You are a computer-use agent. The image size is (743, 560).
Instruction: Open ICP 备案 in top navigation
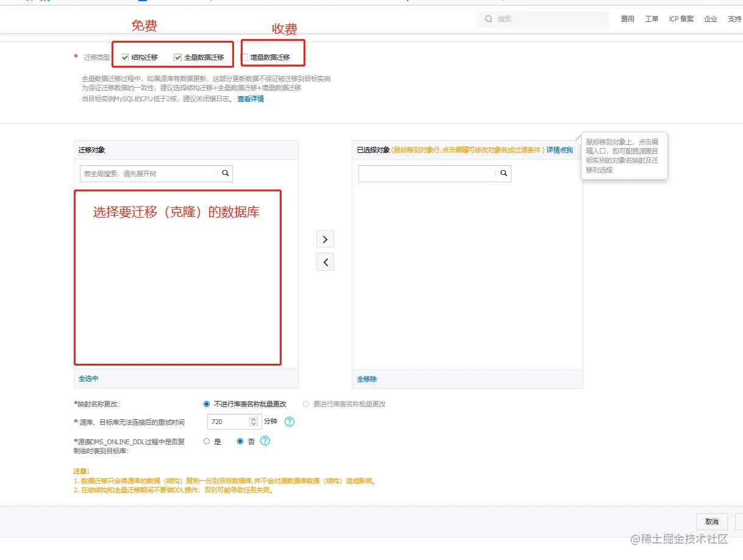point(681,19)
